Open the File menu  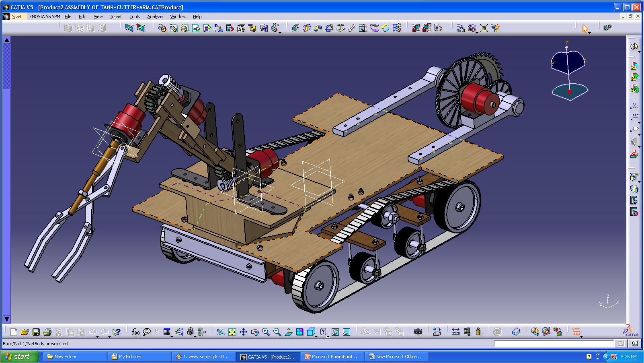pos(68,16)
